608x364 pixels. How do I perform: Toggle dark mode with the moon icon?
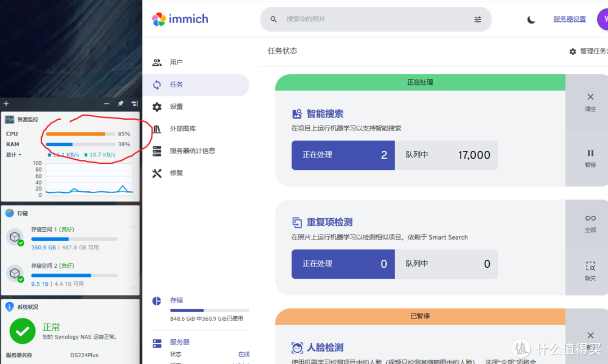[x=531, y=19]
